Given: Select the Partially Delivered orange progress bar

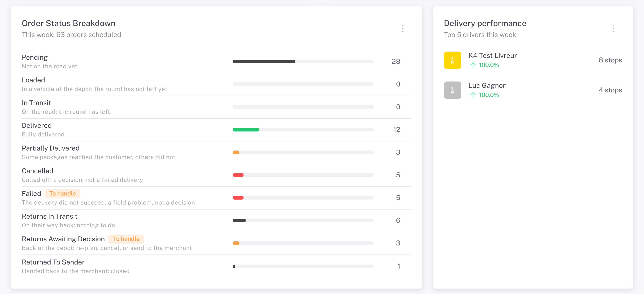Looking at the screenshot, I should click(303, 152).
